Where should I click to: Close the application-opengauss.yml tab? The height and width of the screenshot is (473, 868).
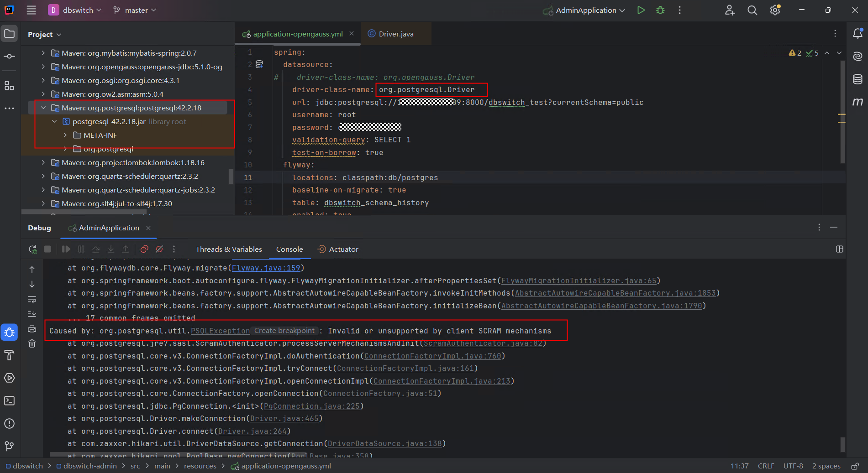352,33
